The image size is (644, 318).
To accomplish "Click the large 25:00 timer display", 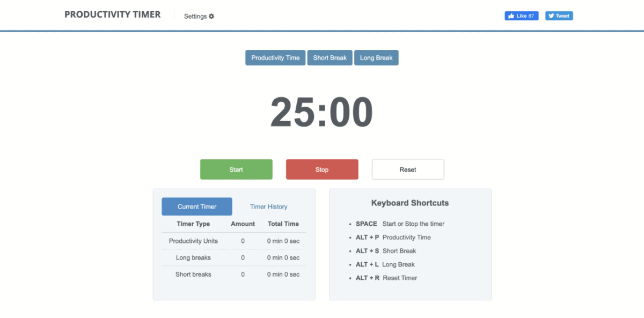I will 321,111.
